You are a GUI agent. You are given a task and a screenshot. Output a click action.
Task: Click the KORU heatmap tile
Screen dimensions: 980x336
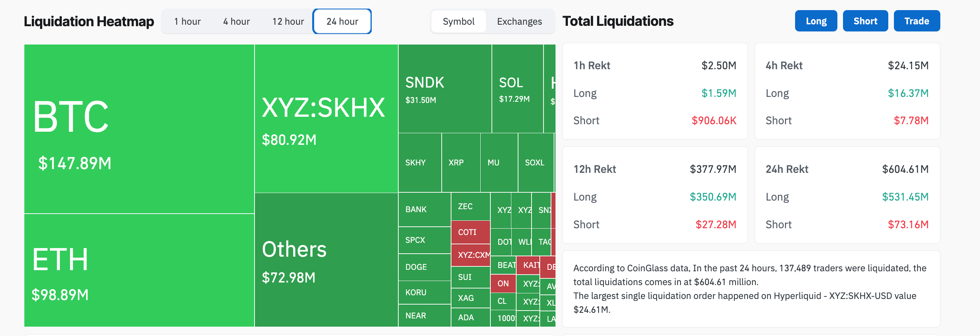[x=424, y=292]
